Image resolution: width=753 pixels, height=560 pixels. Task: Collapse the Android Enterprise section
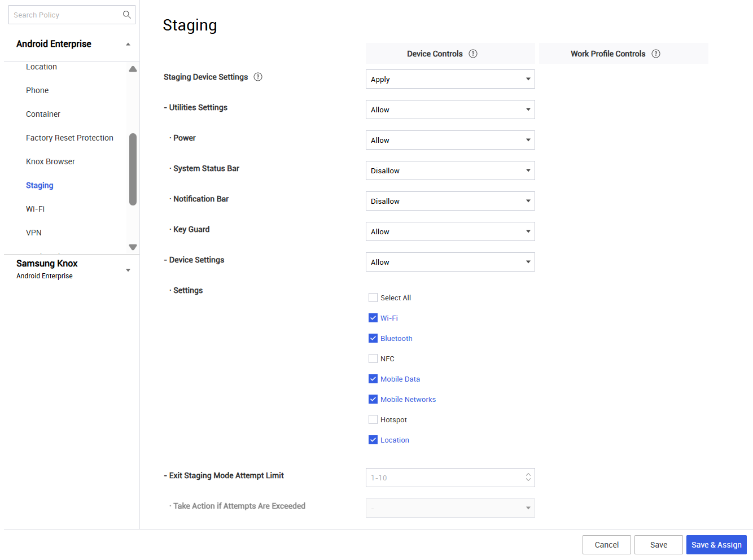tap(128, 43)
